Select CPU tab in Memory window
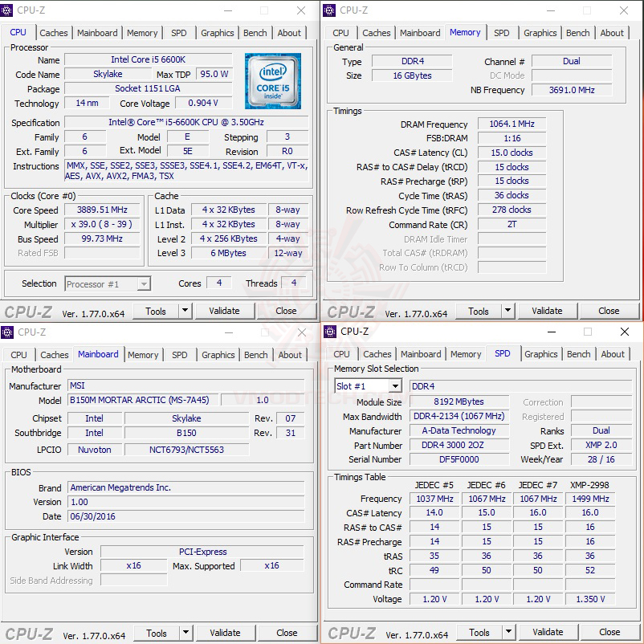This screenshot has height=644, width=644. [341, 33]
